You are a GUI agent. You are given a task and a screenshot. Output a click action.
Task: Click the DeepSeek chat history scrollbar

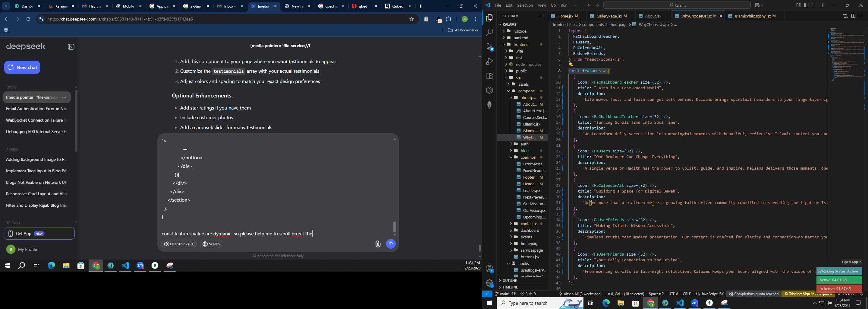[x=76, y=121]
